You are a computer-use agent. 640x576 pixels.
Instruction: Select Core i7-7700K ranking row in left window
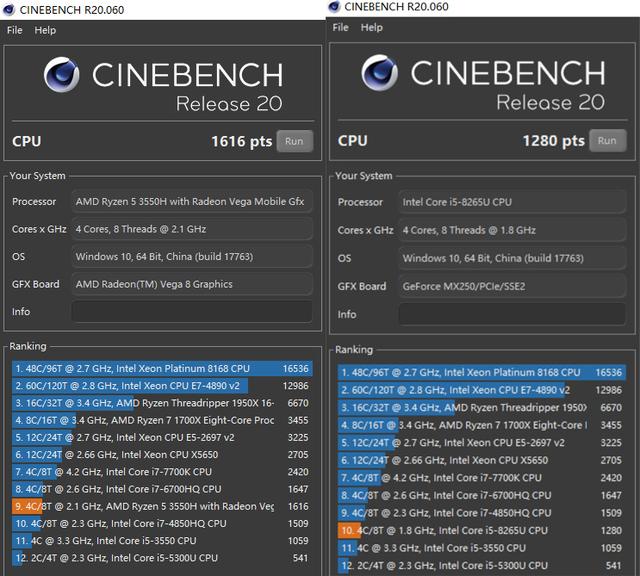point(162,472)
